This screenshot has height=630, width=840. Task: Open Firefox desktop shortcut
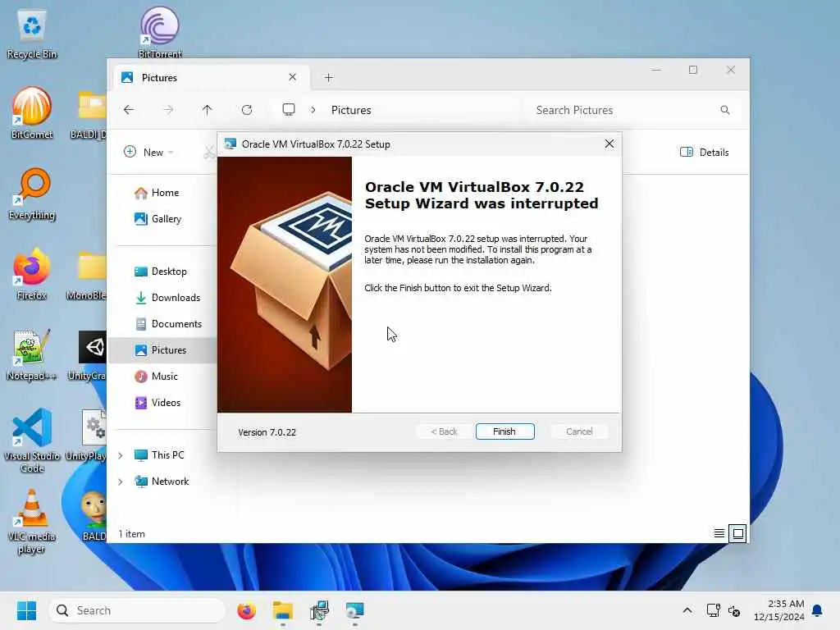(32, 274)
